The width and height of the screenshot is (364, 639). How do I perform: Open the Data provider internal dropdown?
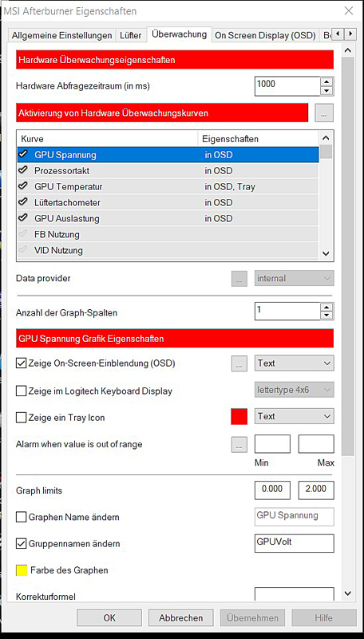point(295,279)
